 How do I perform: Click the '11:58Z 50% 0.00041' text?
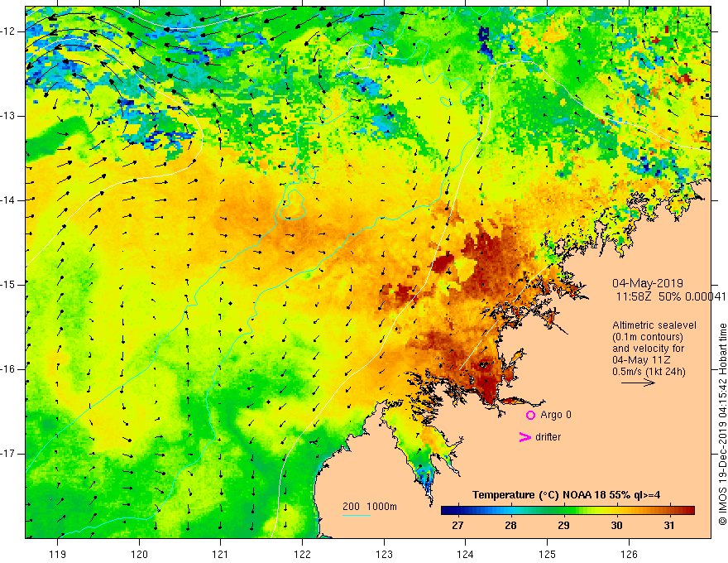pyautogui.click(x=671, y=296)
